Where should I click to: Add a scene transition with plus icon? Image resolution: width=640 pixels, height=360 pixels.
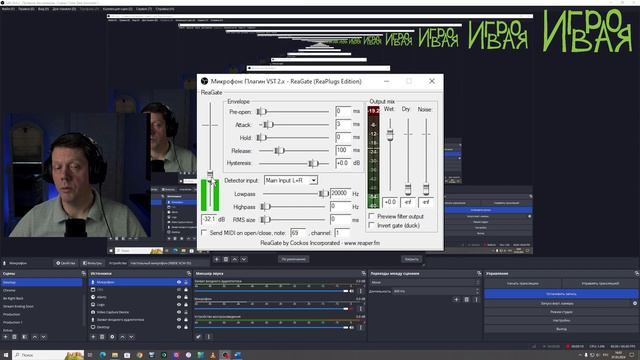456,300
